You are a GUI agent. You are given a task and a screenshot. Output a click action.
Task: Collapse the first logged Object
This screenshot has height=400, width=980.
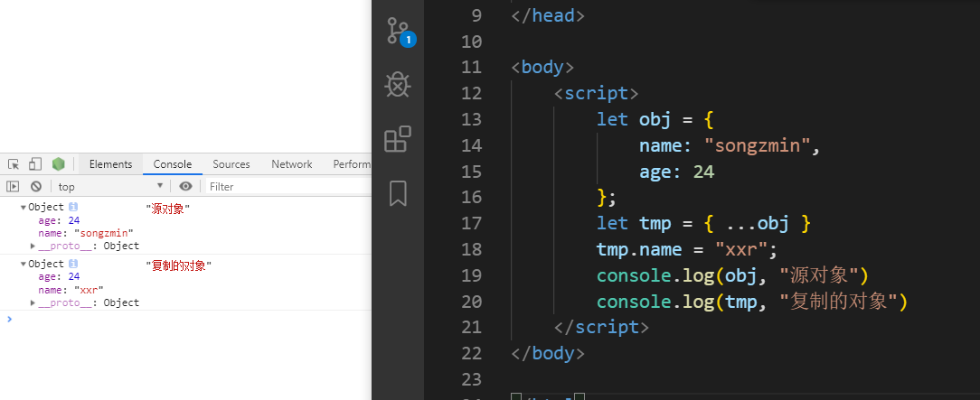tap(24, 208)
